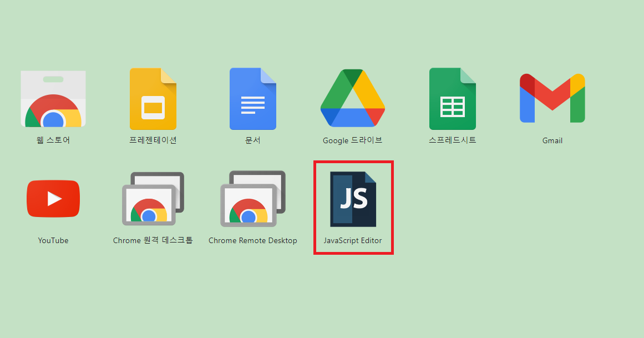Open the Google Docs (문서) icon
Viewport: 644px width, 338px height.
click(x=252, y=99)
